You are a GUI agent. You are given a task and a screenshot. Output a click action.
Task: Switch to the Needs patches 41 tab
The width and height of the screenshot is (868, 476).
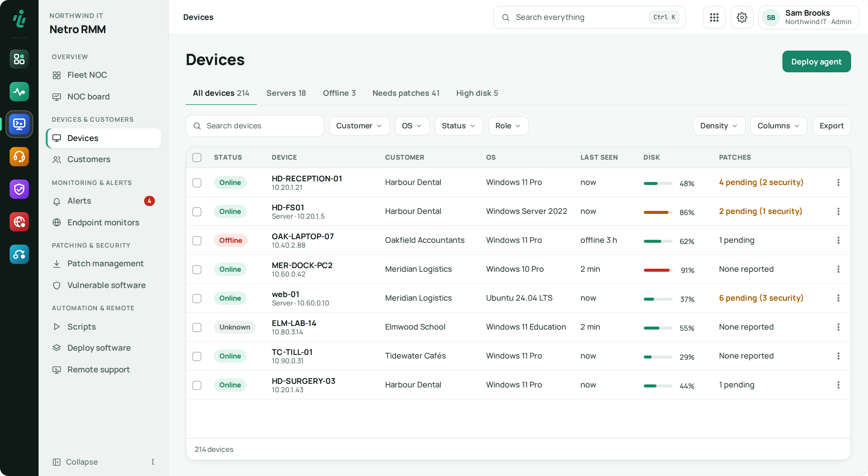tap(406, 93)
